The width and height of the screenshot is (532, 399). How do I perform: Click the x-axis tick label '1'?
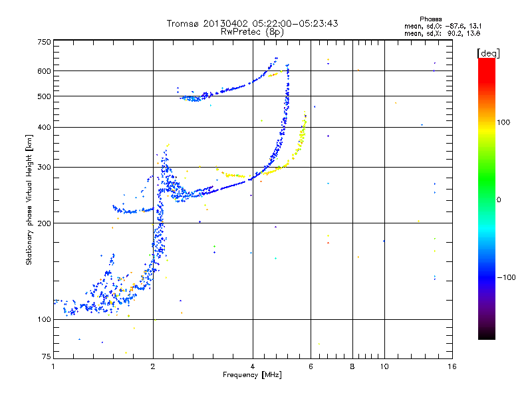pos(53,366)
